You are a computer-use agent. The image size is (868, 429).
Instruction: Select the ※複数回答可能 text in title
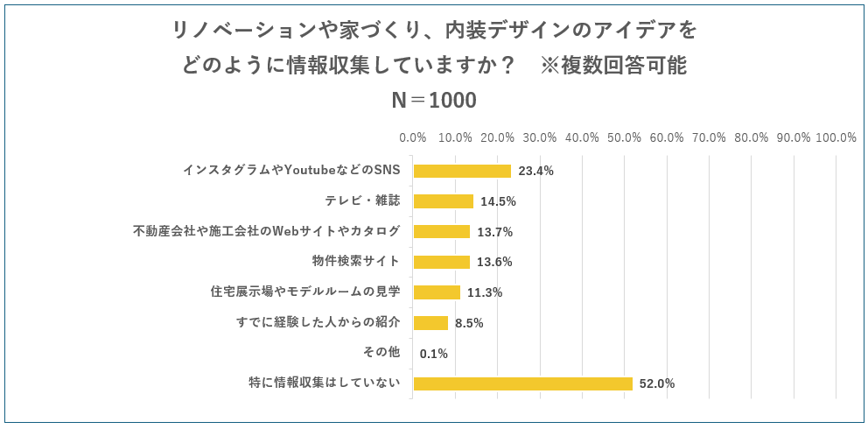613,66
